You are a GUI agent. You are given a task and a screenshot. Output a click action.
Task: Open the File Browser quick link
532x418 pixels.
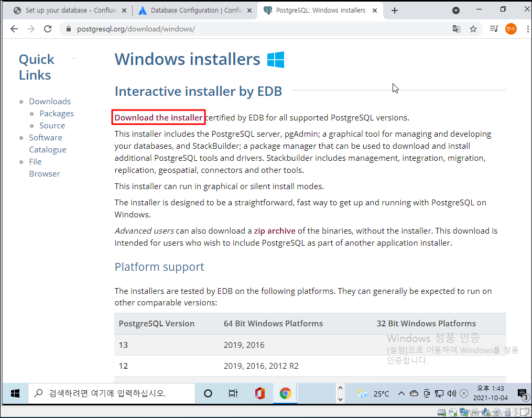(x=45, y=168)
